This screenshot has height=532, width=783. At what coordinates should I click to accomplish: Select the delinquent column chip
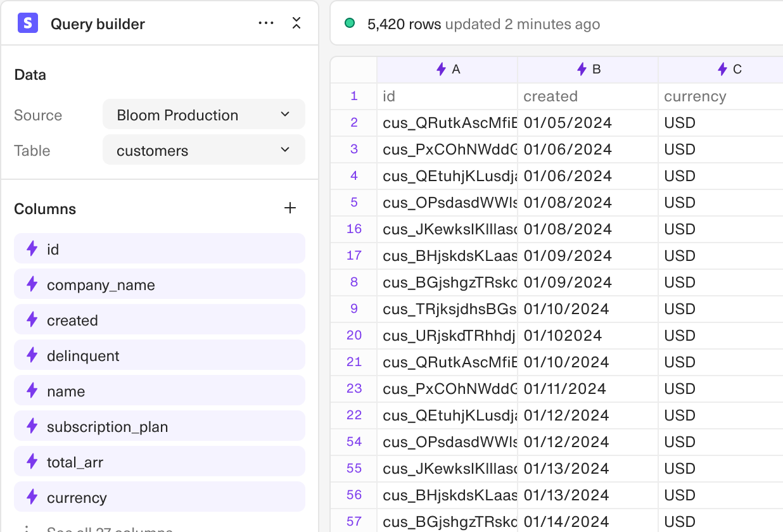pos(160,355)
